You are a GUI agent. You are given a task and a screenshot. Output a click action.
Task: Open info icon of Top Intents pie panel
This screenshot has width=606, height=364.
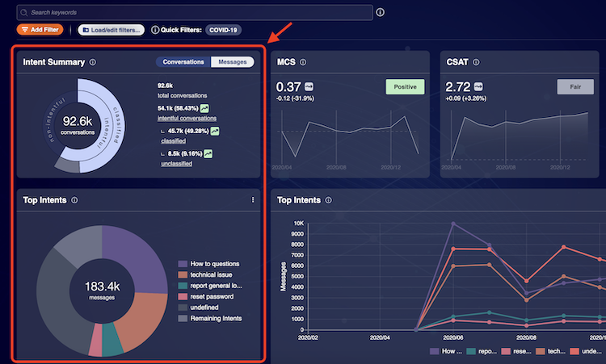point(74,200)
